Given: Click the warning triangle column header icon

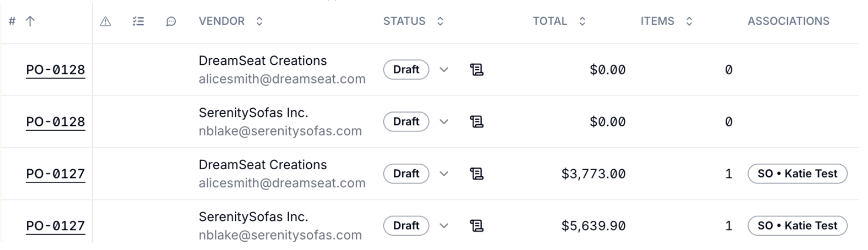Looking at the screenshot, I should [x=106, y=21].
